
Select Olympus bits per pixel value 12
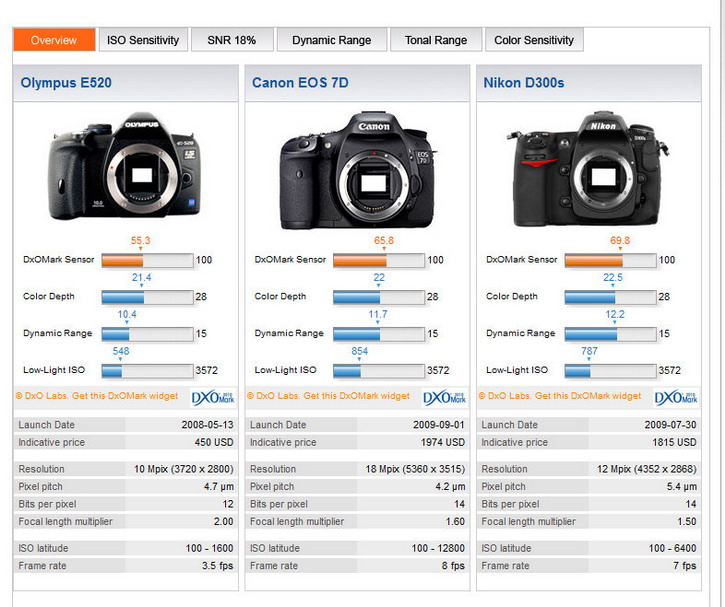(x=227, y=504)
